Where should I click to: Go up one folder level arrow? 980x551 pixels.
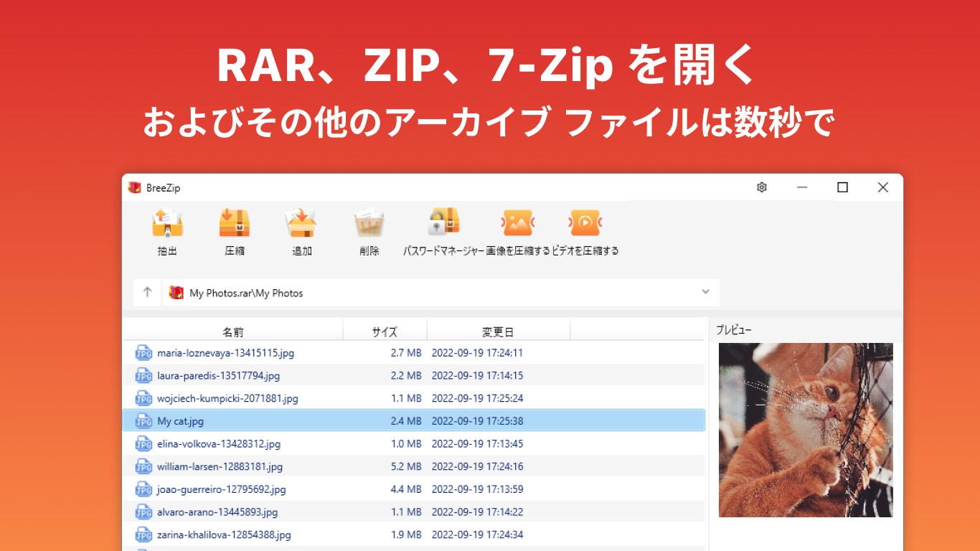(x=148, y=292)
